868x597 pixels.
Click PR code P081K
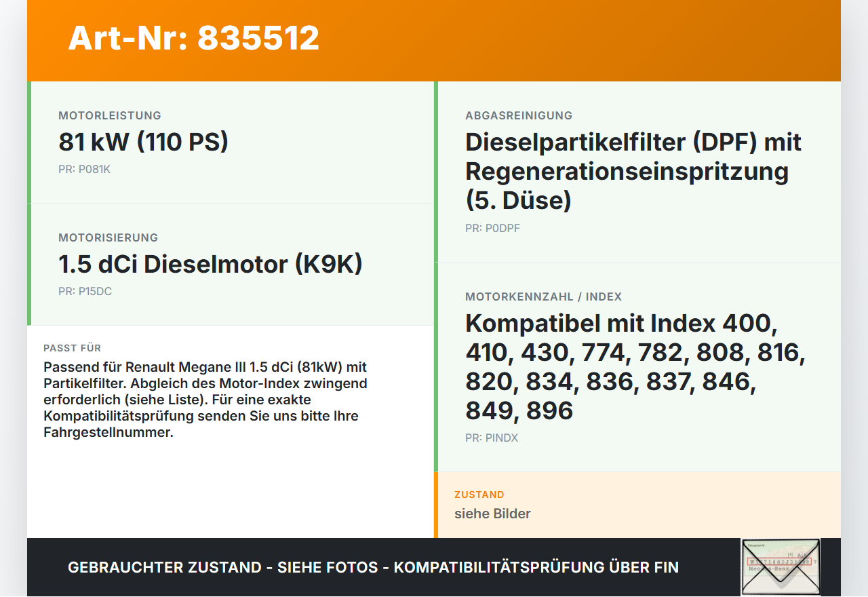point(84,169)
